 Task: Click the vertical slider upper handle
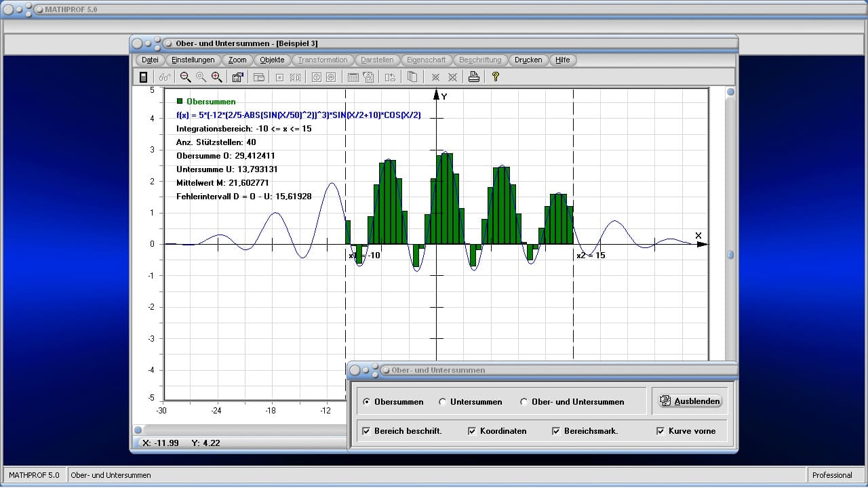[731, 92]
